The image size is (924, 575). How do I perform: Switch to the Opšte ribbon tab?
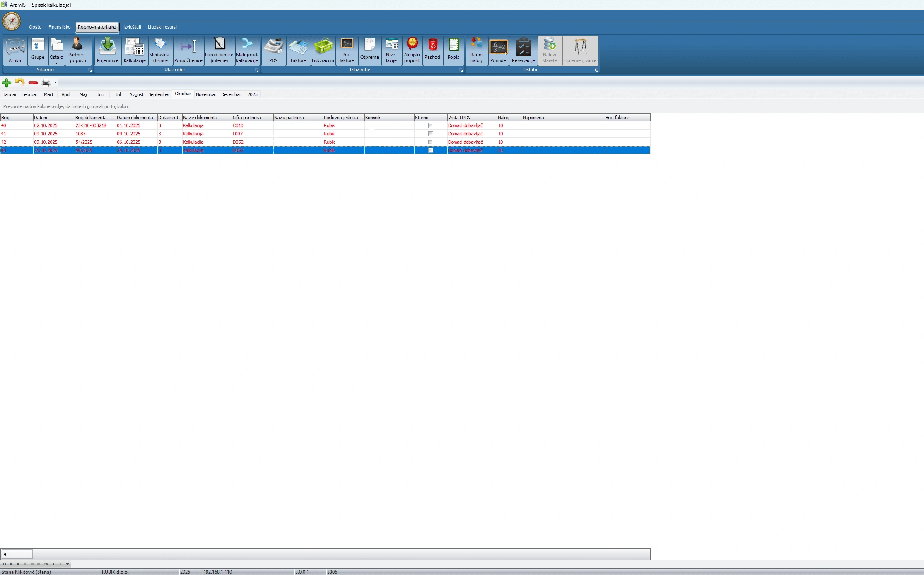pos(35,27)
